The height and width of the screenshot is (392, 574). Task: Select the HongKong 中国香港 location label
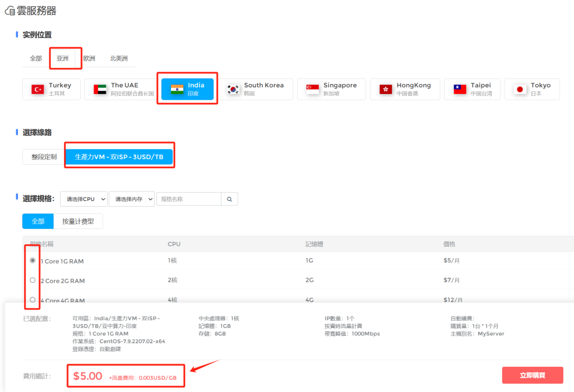[x=414, y=89]
